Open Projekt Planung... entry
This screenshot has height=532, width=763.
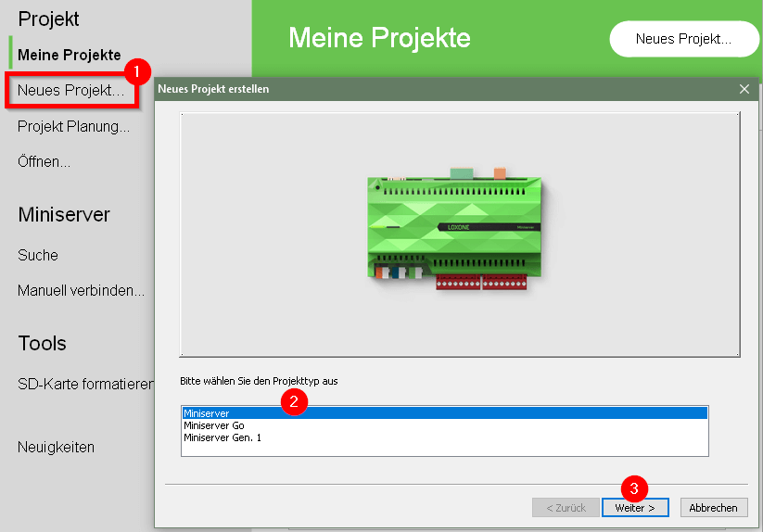73,126
